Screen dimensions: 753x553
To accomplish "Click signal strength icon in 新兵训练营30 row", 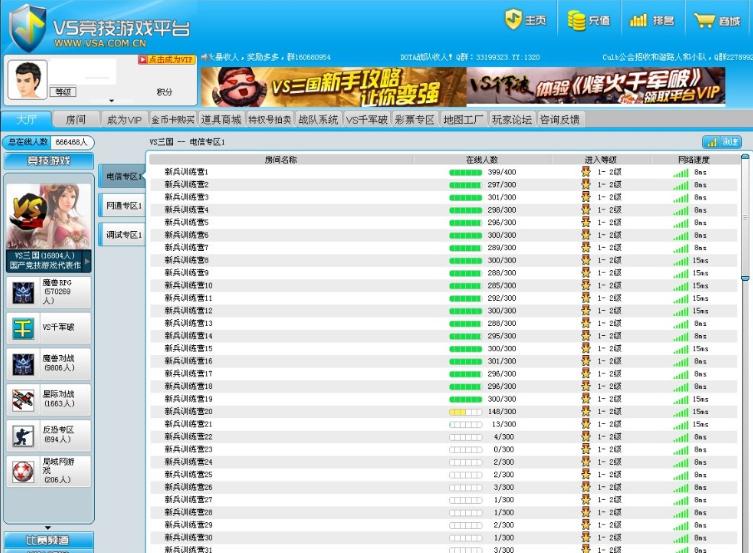I will [x=681, y=538].
